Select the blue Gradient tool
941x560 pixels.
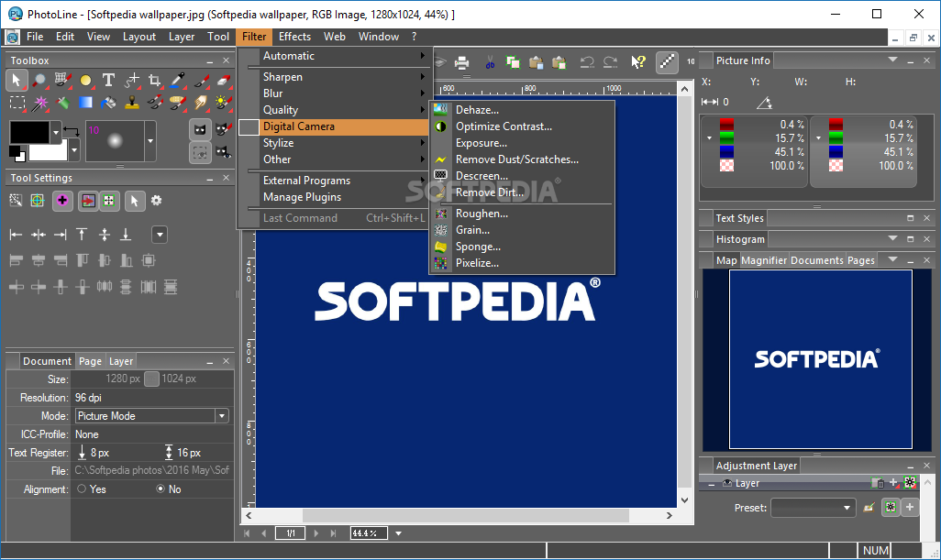coord(86,104)
